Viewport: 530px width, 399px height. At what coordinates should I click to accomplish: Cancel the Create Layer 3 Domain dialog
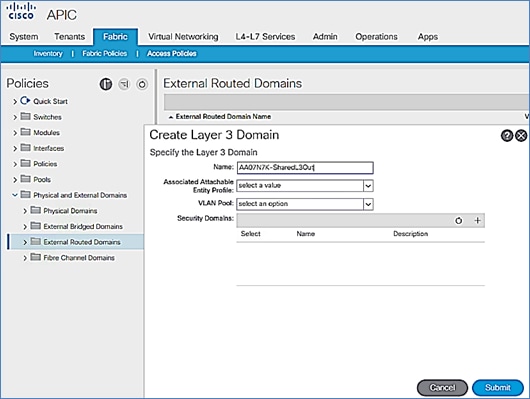pos(442,388)
